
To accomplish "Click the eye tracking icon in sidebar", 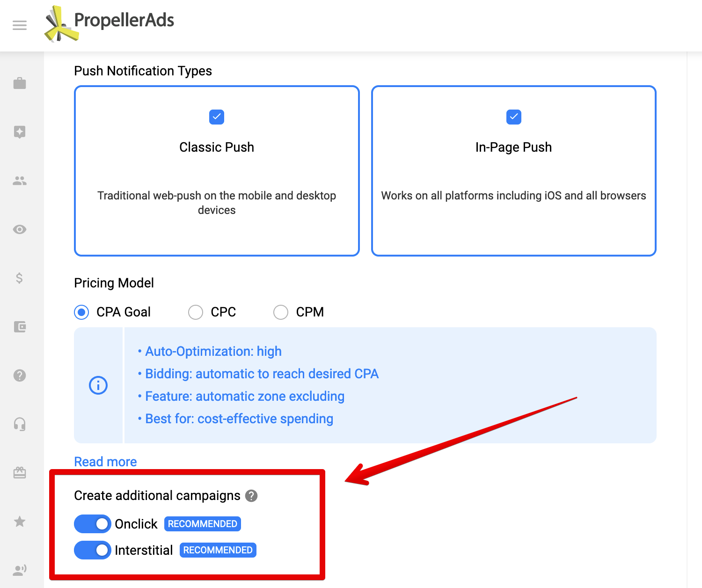I will pyautogui.click(x=20, y=229).
